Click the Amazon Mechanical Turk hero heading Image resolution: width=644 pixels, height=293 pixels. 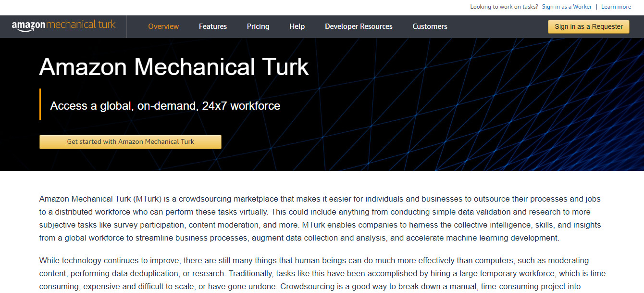click(x=173, y=66)
